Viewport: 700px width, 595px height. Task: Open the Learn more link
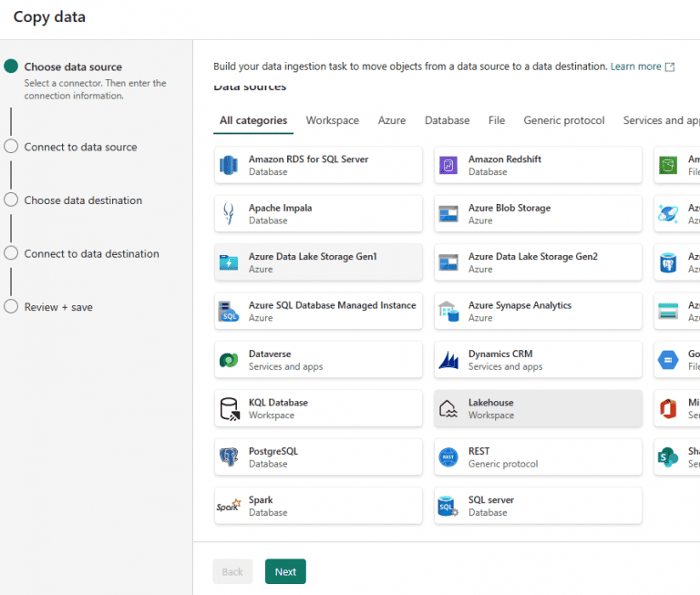tap(635, 67)
